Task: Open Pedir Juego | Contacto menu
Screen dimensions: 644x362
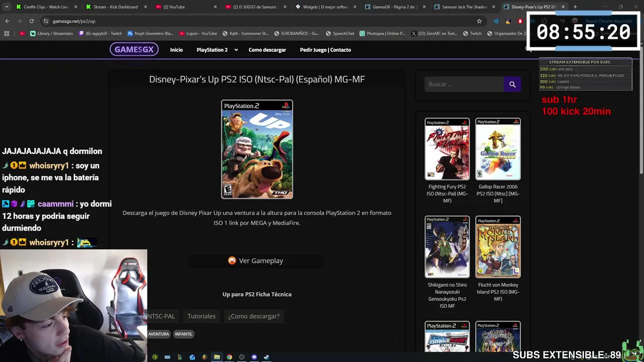Action: pyautogui.click(x=326, y=50)
